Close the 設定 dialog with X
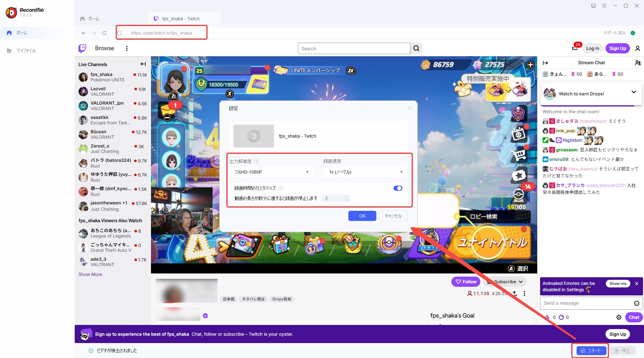 pyautogui.click(x=410, y=108)
